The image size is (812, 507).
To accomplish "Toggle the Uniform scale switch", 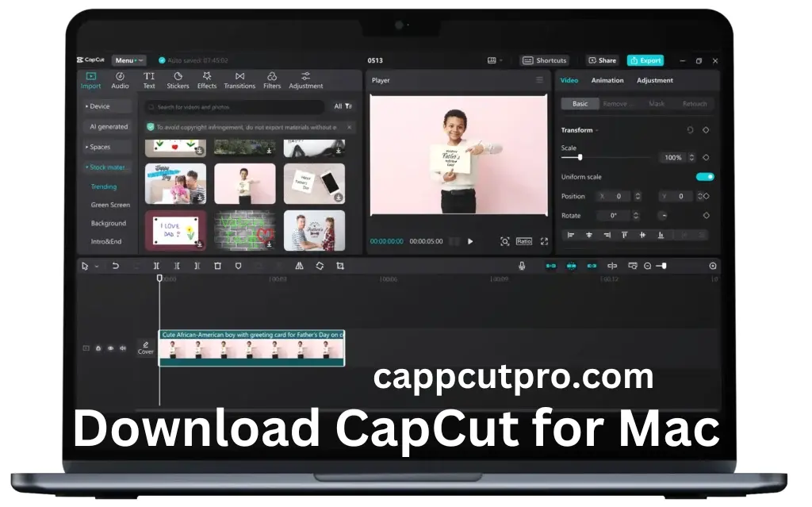I will 705,177.
